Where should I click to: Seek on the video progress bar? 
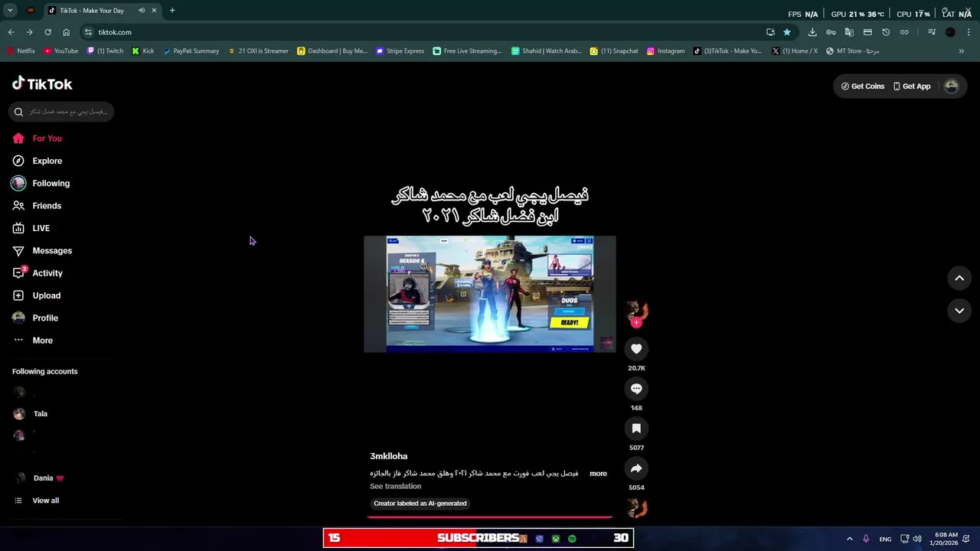490,517
